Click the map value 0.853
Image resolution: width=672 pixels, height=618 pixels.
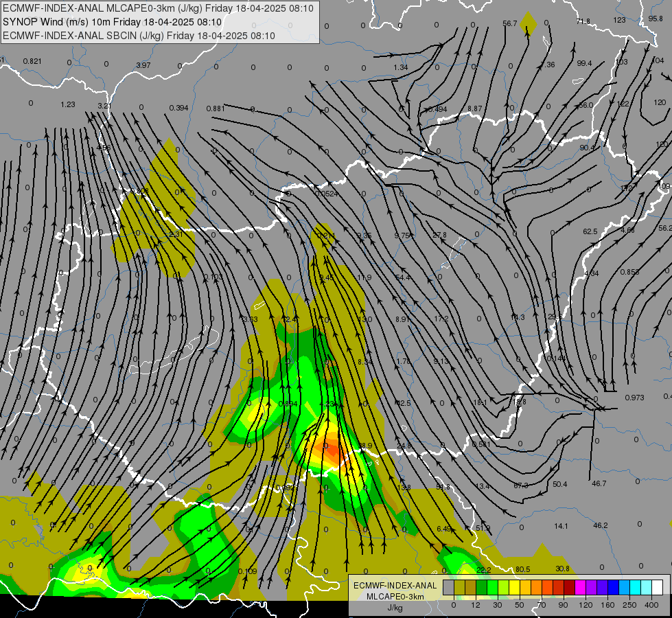click(629, 272)
